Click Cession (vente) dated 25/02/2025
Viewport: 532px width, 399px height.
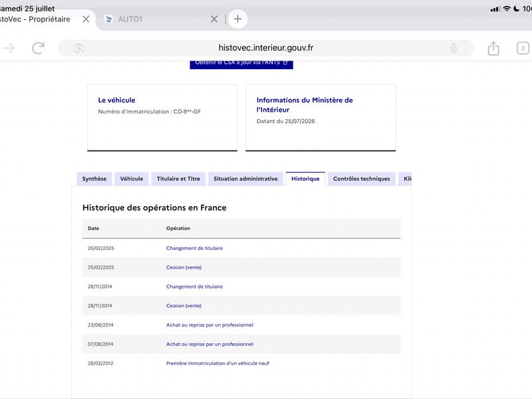pyautogui.click(x=184, y=267)
